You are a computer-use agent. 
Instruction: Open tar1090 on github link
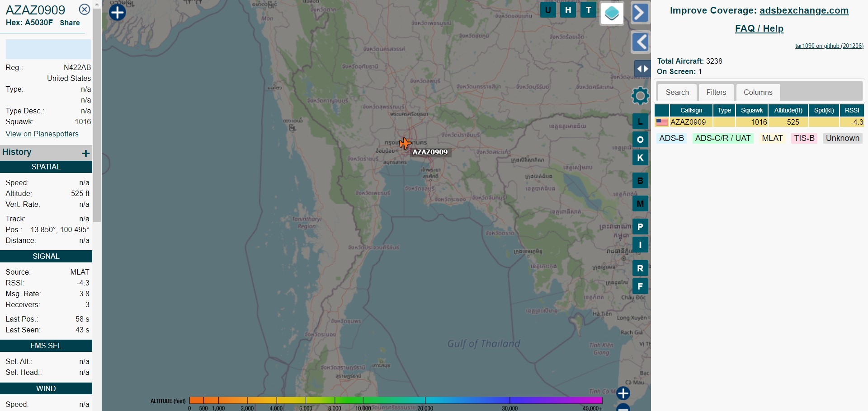829,46
